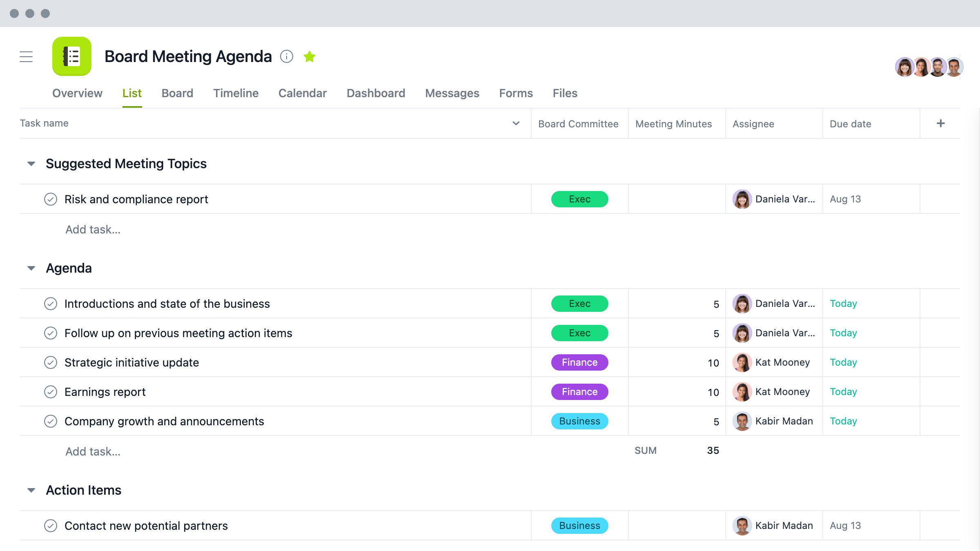
Task: Click the hamburger menu icon
Action: [26, 56]
